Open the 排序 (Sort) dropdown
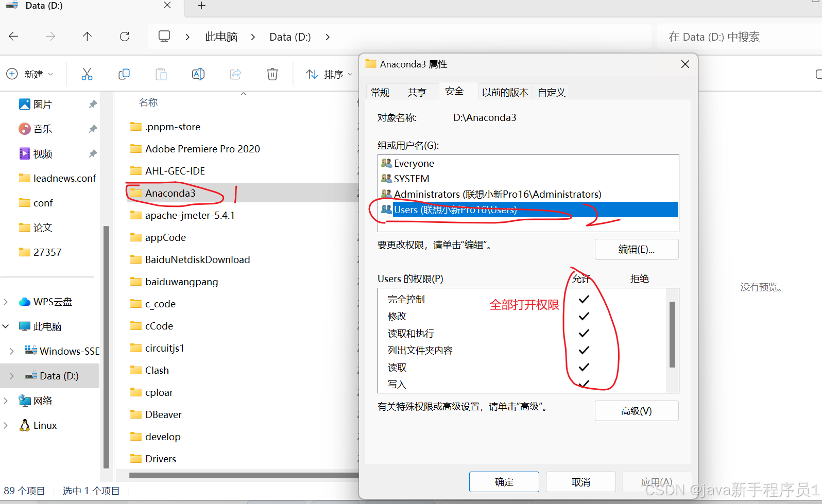This screenshot has width=822, height=504. [329, 74]
